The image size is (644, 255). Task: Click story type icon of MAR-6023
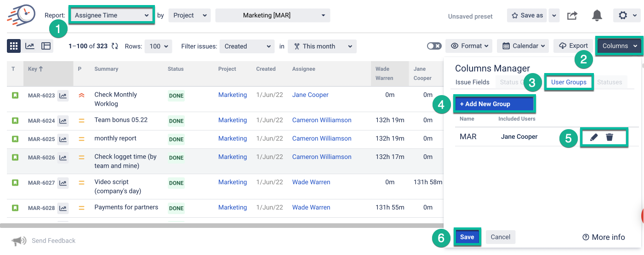coord(15,95)
